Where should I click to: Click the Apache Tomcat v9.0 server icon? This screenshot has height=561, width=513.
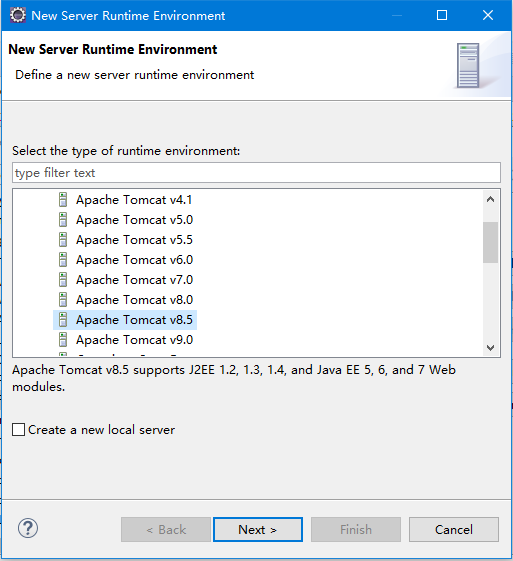point(63,340)
